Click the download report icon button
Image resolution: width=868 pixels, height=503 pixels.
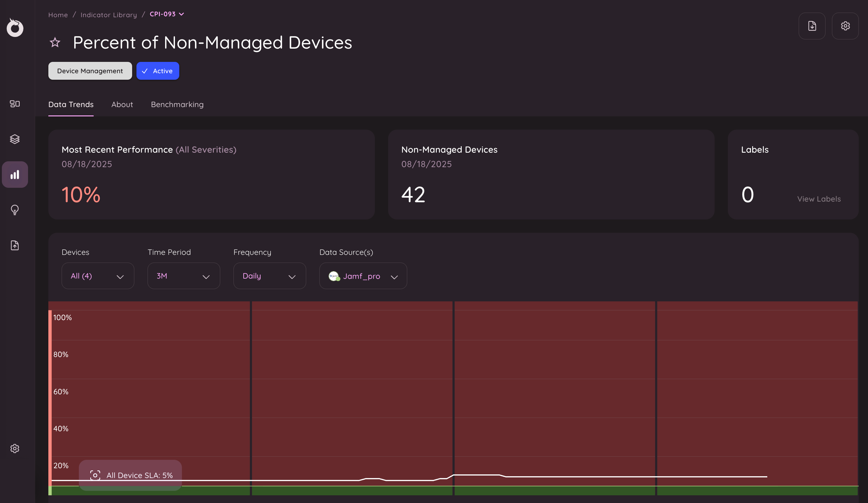pyautogui.click(x=812, y=26)
